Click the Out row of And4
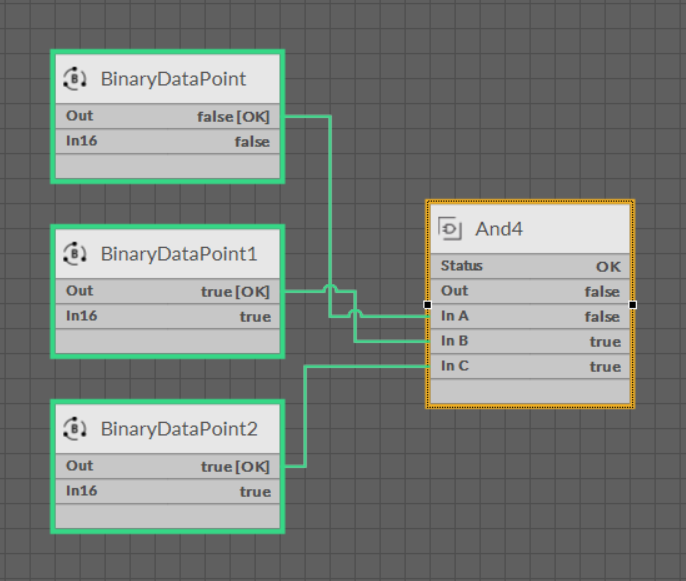This screenshot has width=686, height=581. coord(530,291)
